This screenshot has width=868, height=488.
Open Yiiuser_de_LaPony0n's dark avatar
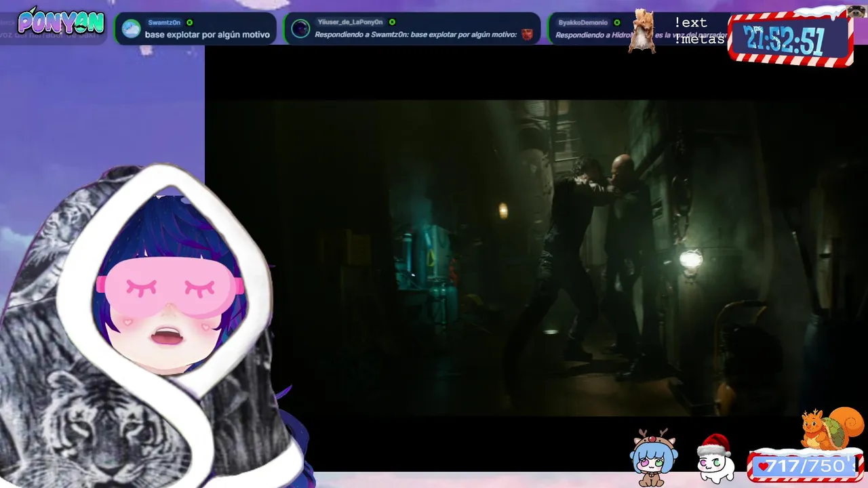pyautogui.click(x=300, y=28)
